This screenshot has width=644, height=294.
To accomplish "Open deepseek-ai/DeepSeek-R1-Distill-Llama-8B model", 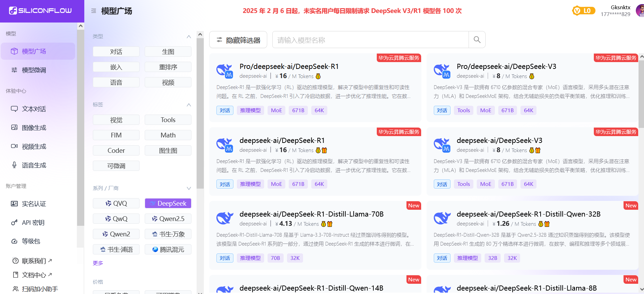I will click(x=527, y=288).
